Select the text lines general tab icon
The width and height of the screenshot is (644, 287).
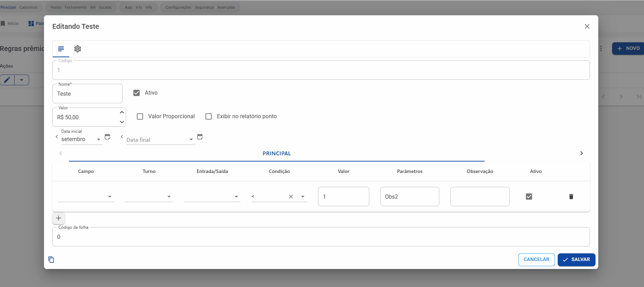[61, 49]
